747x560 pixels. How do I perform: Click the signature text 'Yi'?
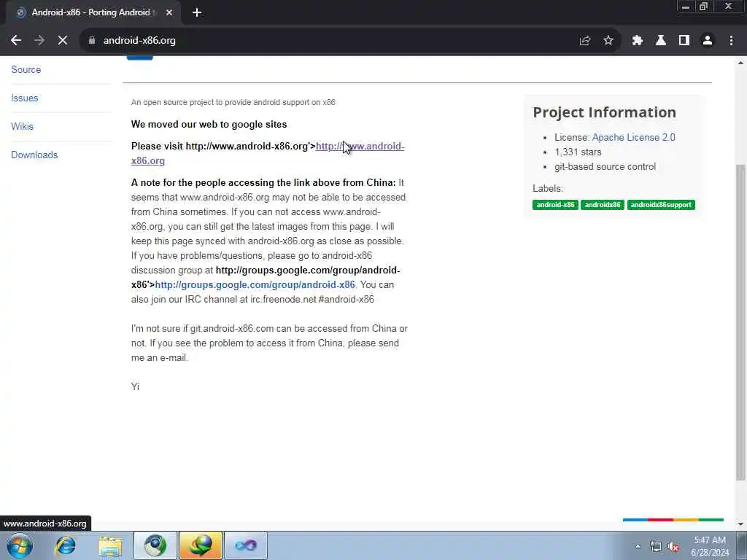(x=135, y=386)
